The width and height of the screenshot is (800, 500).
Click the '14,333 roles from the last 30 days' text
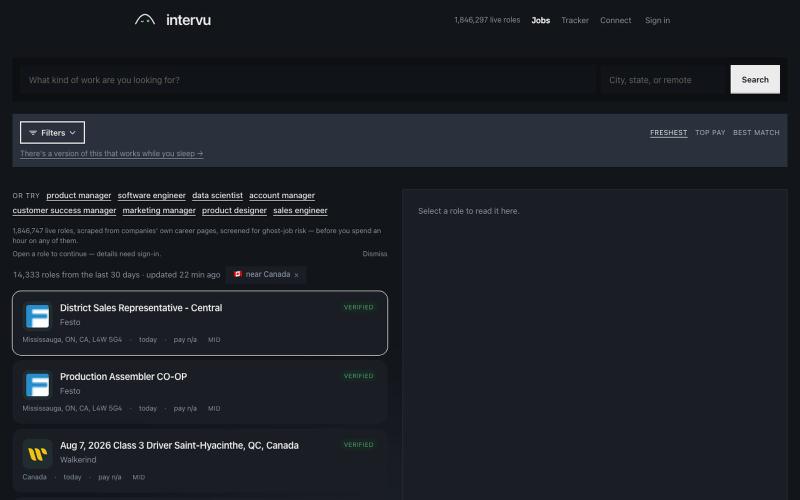pos(76,274)
